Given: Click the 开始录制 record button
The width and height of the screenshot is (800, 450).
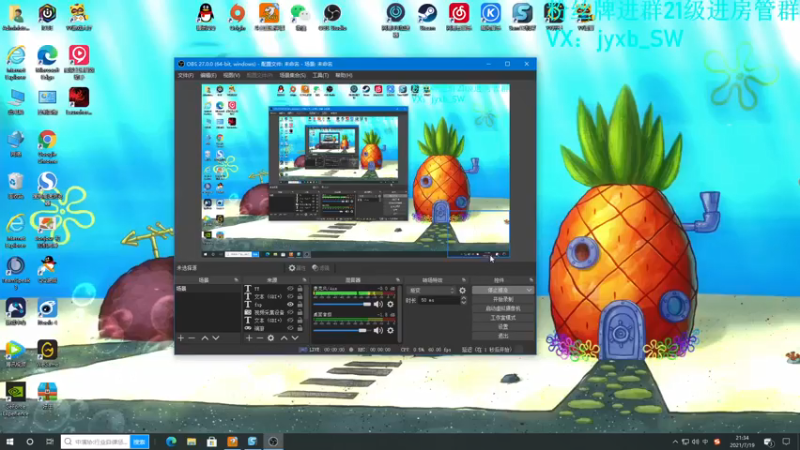Looking at the screenshot, I should coord(503,299).
